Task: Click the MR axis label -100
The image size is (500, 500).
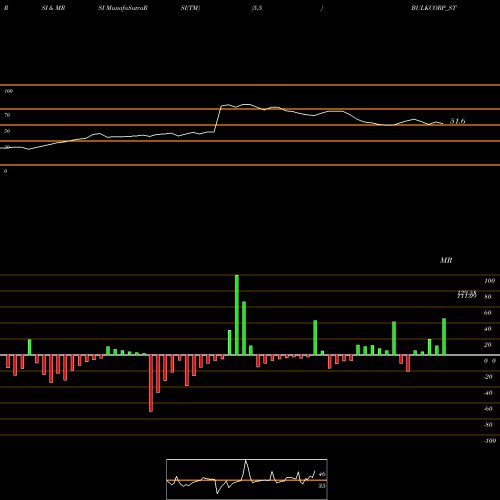Action: [490, 441]
